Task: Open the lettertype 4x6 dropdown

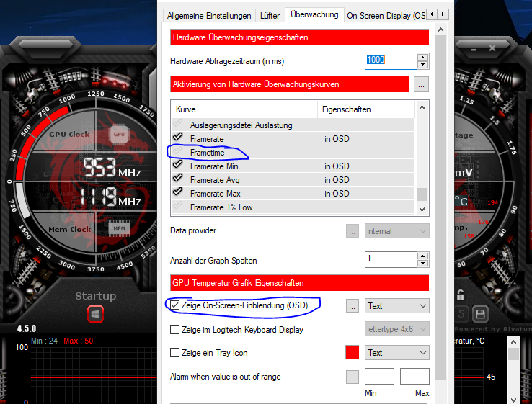Action: point(397,329)
